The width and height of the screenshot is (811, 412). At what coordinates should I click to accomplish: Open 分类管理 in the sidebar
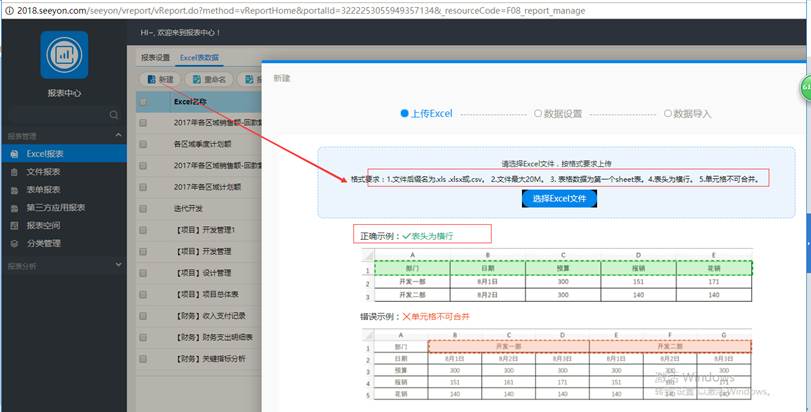point(43,243)
